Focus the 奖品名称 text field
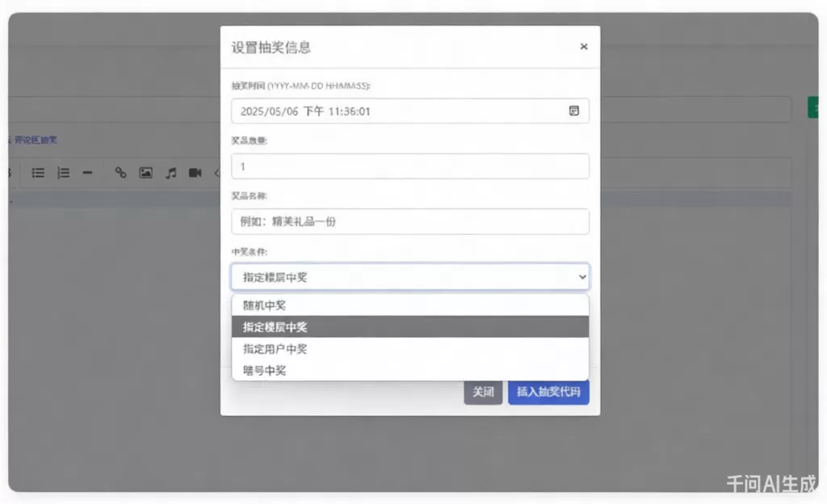827x504 pixels. pos(409,221)
